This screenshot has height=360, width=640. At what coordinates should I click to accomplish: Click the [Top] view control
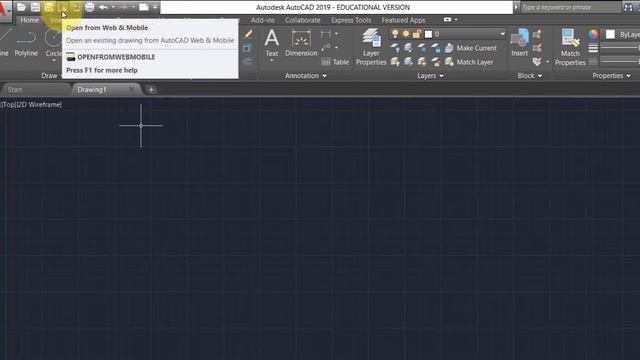click(8, 104)
